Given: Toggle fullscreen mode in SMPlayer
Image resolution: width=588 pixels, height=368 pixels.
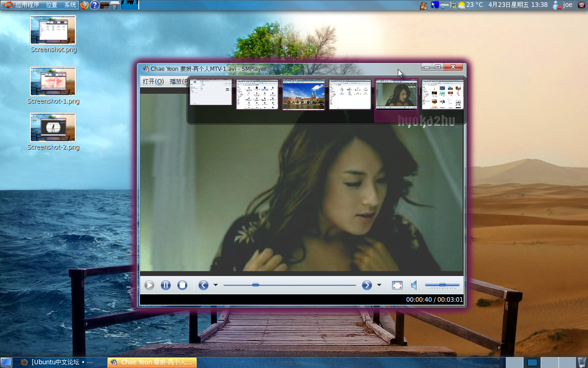Looking at the screenshot, I should [397, 285].
